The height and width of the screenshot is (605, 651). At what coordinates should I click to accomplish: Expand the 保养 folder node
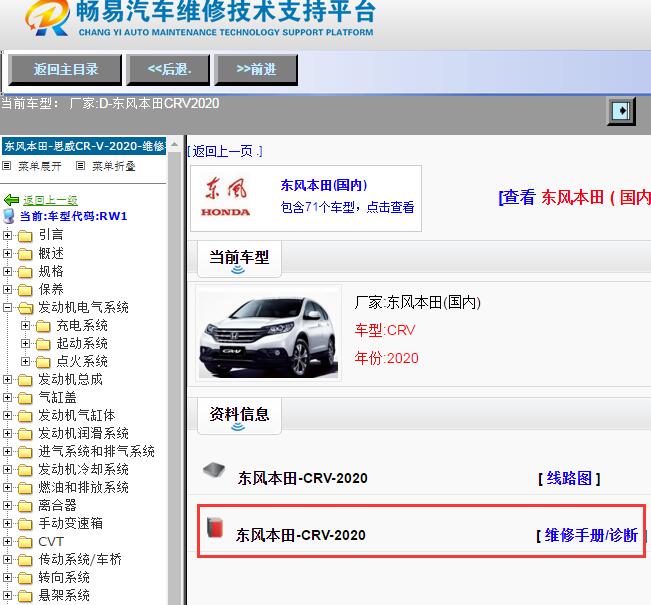(x=7, y=289)
